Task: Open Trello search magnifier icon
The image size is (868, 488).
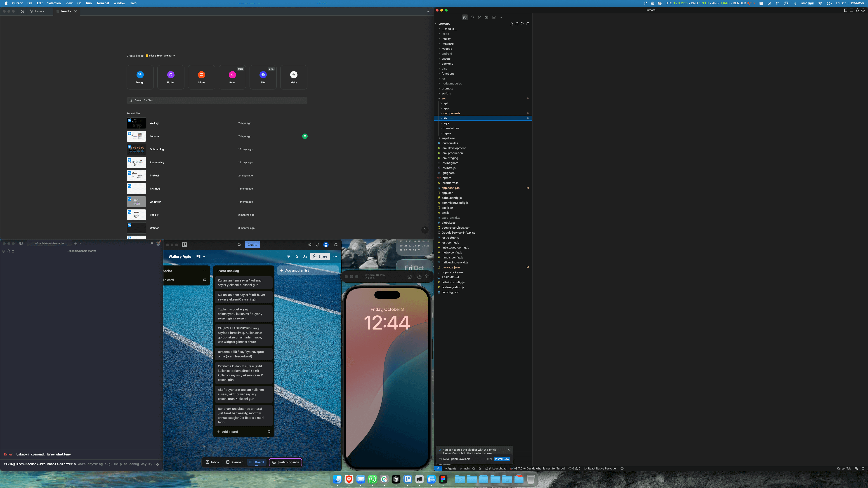Action: tap(239, 245)
